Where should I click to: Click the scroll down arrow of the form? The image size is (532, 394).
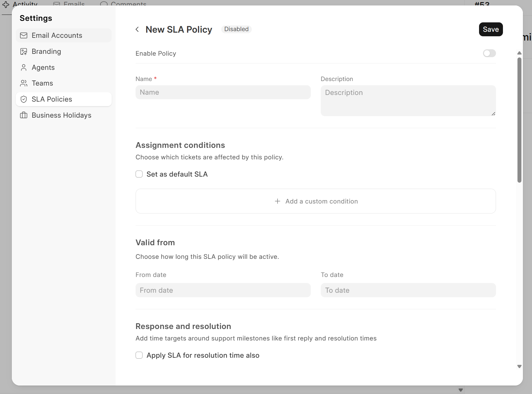[519, 366]
